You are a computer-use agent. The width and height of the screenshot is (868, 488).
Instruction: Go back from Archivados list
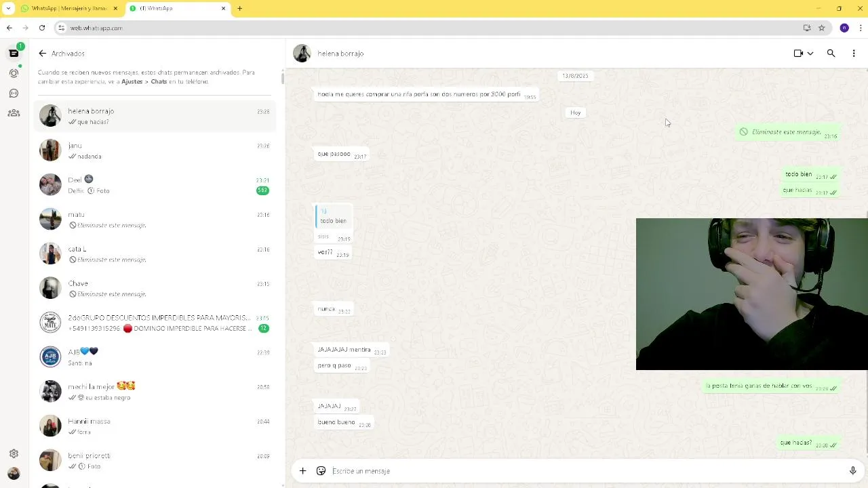[x=43, y=53]
